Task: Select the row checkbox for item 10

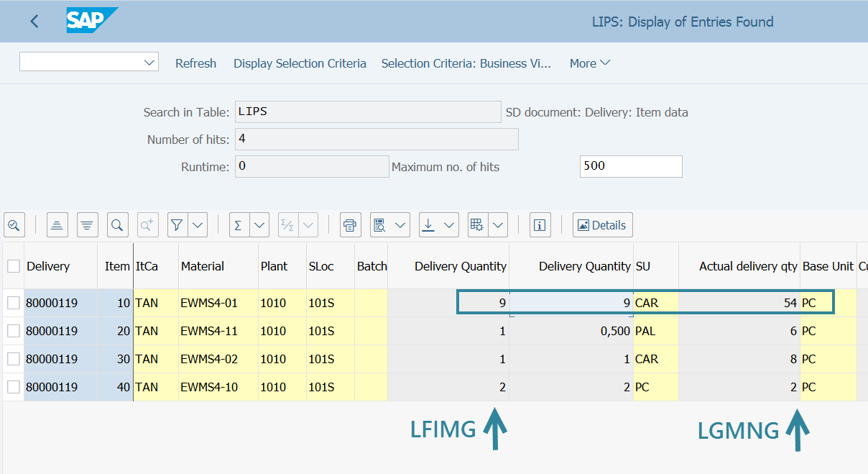Action: coord(14,303)
